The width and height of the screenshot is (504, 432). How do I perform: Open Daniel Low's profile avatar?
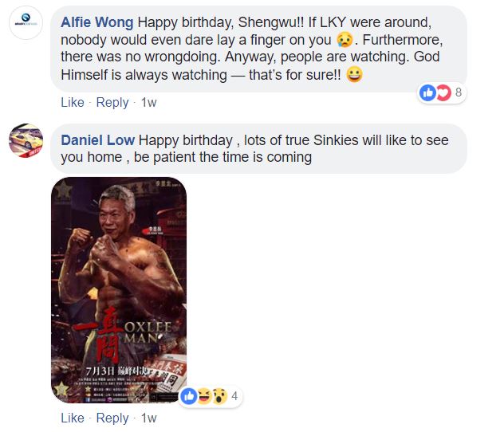tap(26, 141)
